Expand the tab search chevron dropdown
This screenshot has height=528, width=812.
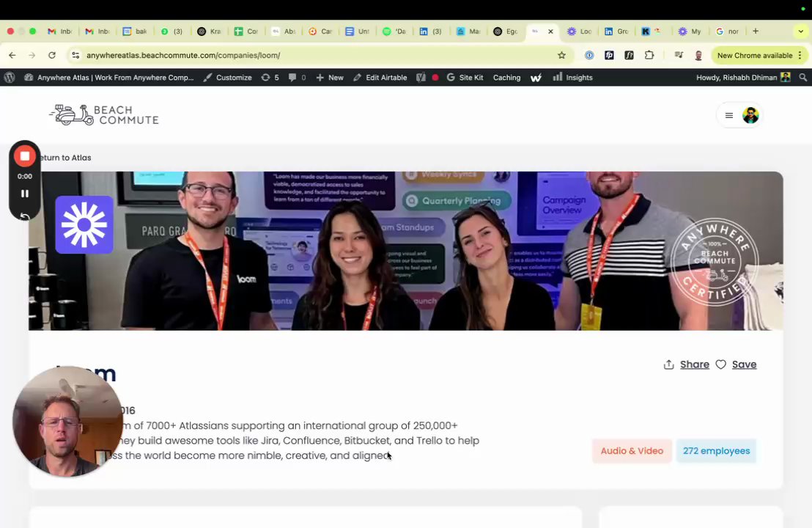click(800, 31)
